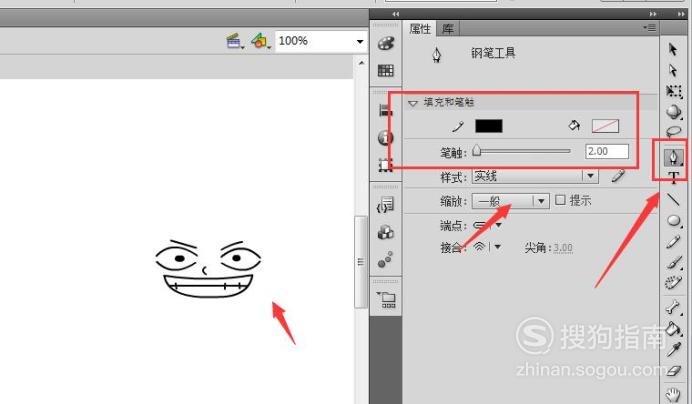Open the Color panel icon
The image size is (692, 404).
point(386,43)
